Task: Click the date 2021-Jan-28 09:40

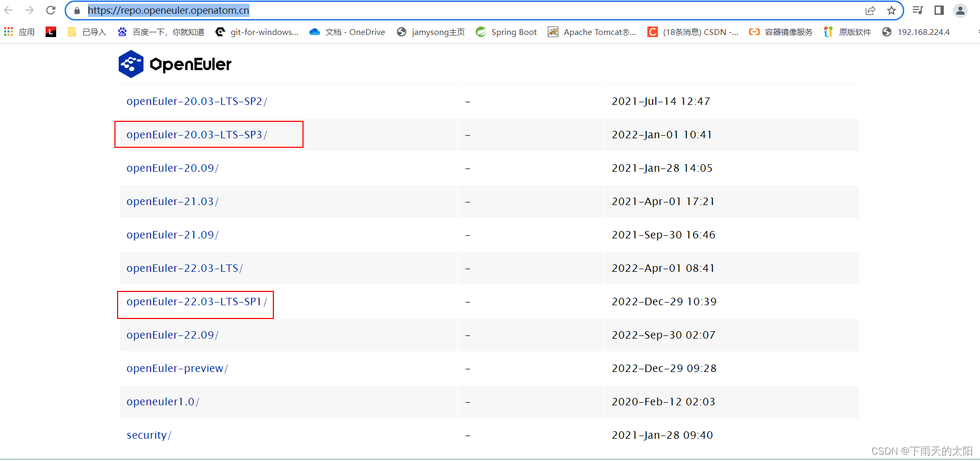Action: 662,435
